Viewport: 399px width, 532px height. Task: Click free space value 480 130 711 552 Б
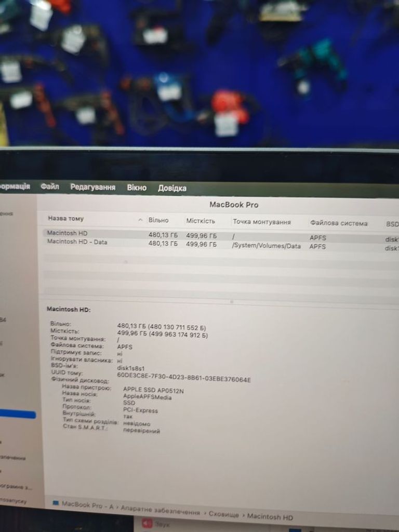tap(177, 327)
